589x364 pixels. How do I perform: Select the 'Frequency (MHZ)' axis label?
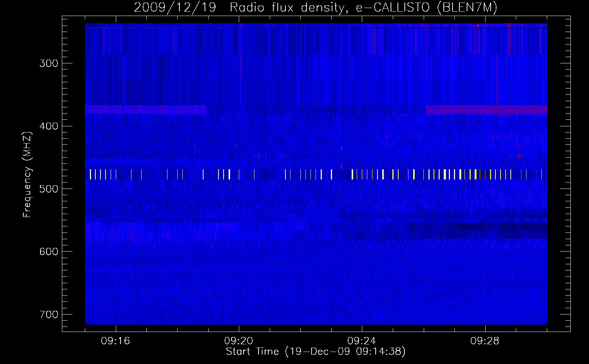[27, 174]
